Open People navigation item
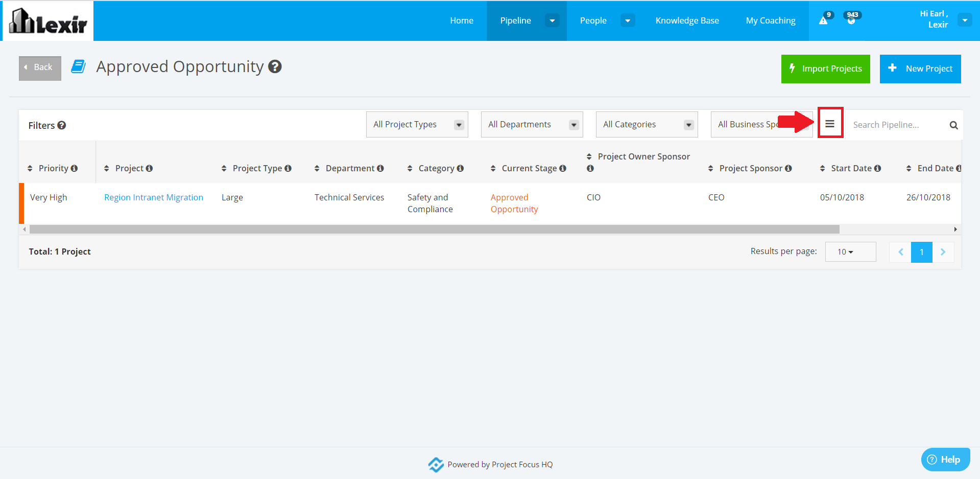Image resolution: width=980 pixels, height=479 pixels. [593, 20]
